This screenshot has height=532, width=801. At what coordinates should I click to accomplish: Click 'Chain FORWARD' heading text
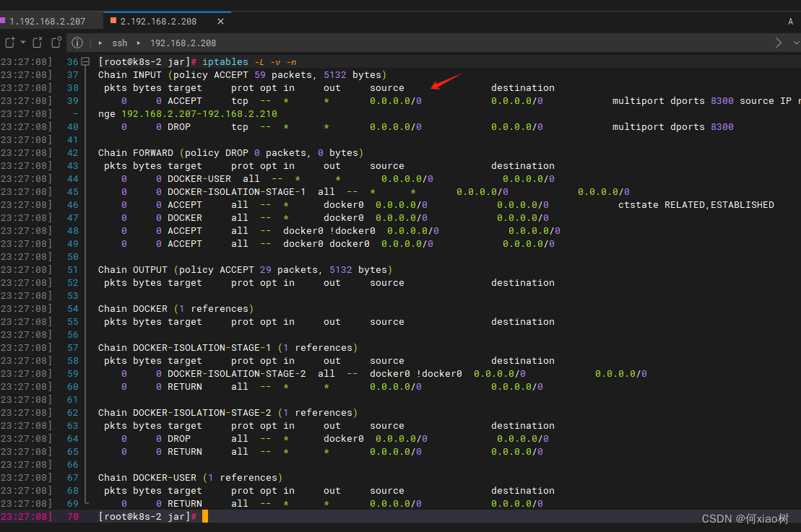[x=136, y=152]
